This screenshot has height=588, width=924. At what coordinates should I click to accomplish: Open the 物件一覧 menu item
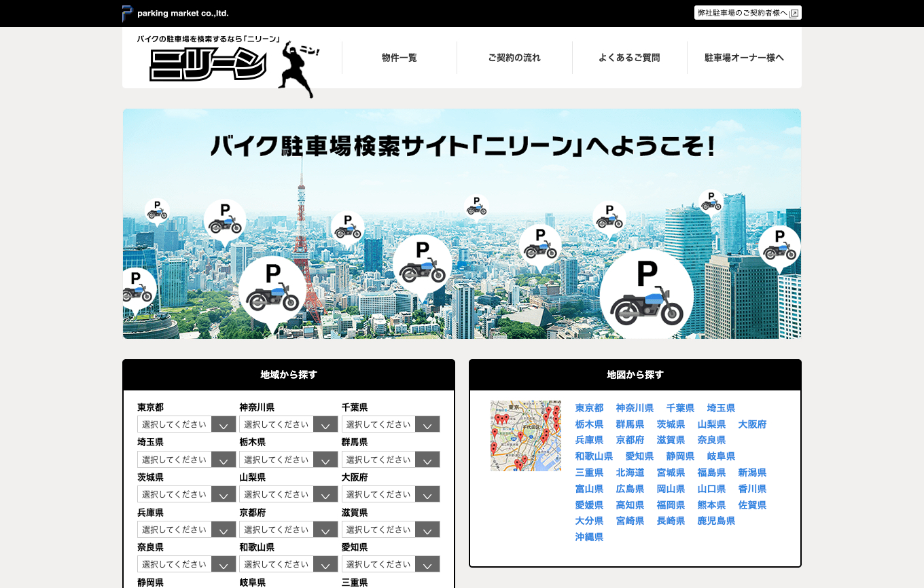point(399,58)
